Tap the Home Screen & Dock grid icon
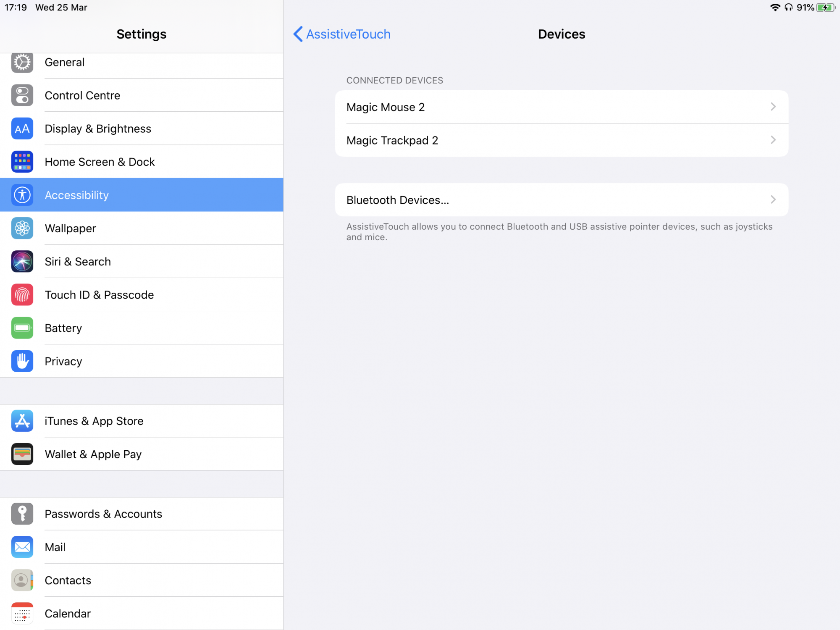This screenshot has height=630, width=840. coord(22,162)
